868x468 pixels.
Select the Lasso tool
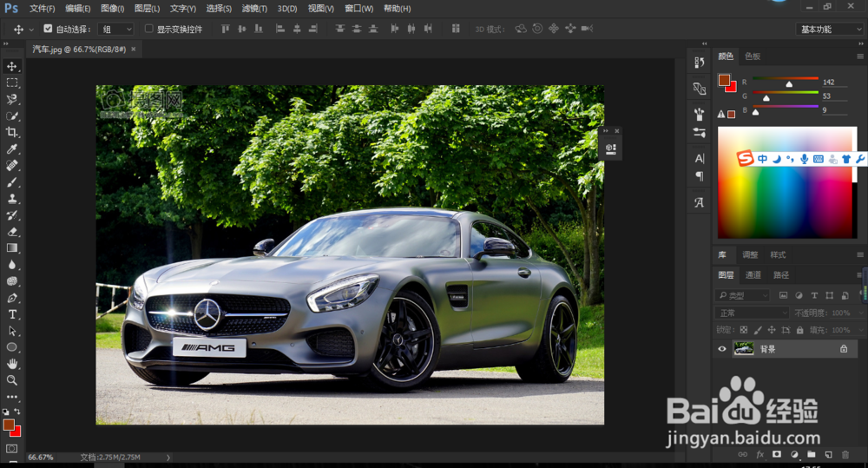pos(11,99)
